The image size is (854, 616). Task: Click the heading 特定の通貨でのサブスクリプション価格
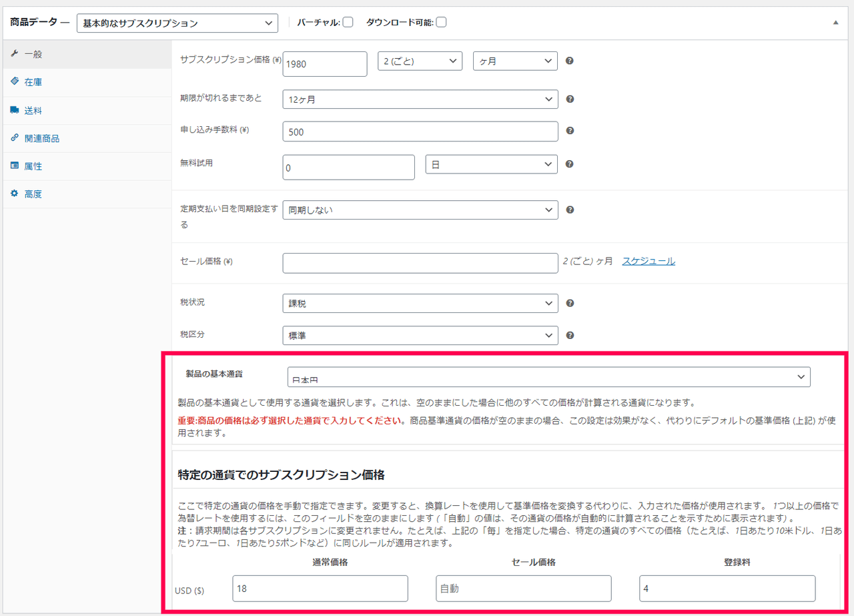(x=281, y=475)
